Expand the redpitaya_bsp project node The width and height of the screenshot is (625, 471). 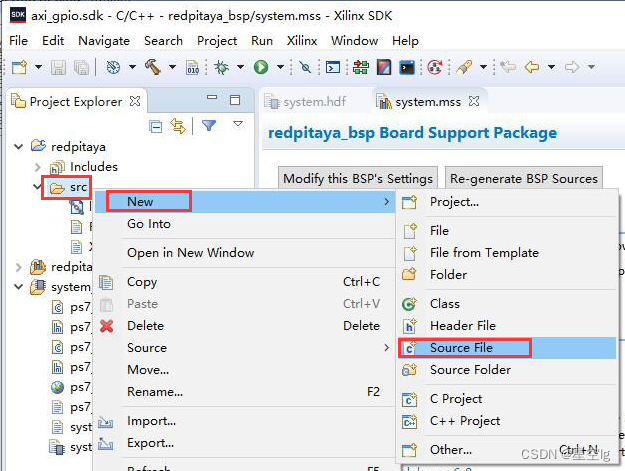[18, 267]
